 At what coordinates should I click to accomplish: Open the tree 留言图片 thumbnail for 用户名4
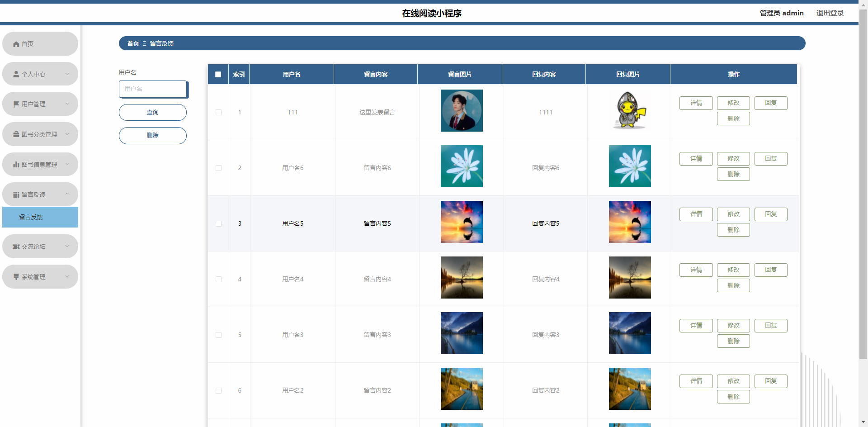pyautogui.click(x=462, y=278)
